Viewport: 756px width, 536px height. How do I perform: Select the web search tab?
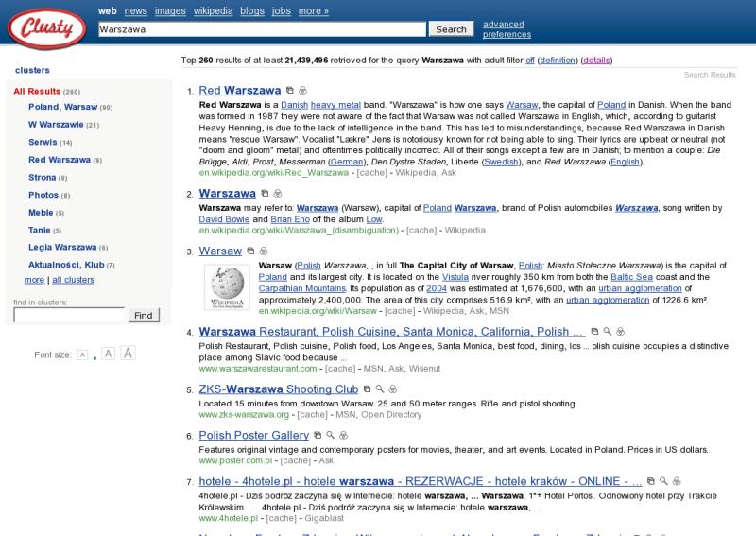pos(107,11)
